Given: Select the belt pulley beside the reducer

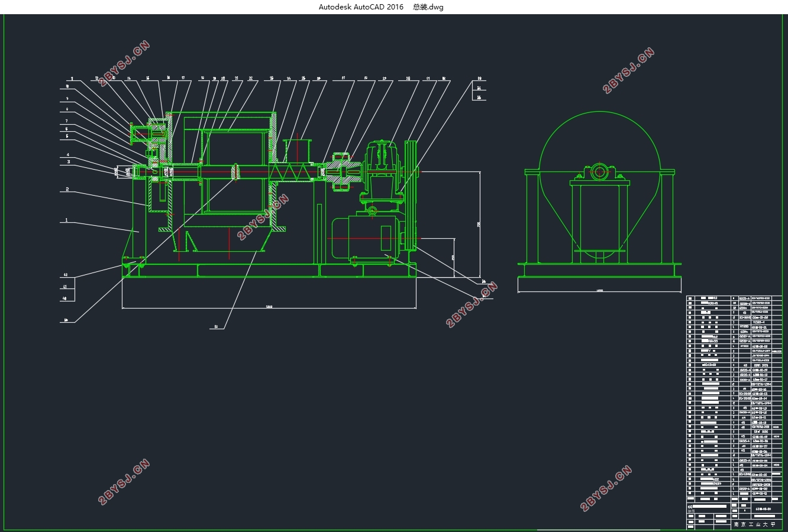Looking at the screenshot, I should pyautogui.click(x=410, y=195).
